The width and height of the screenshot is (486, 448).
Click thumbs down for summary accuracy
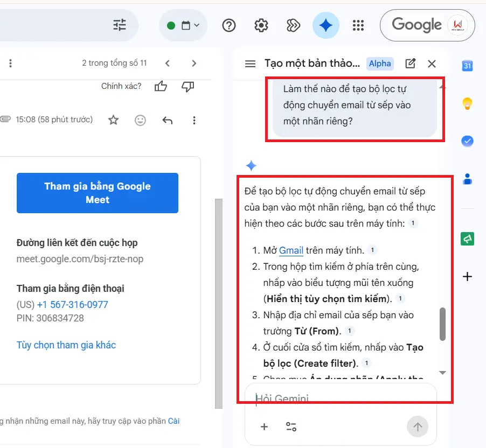[188, 86]
